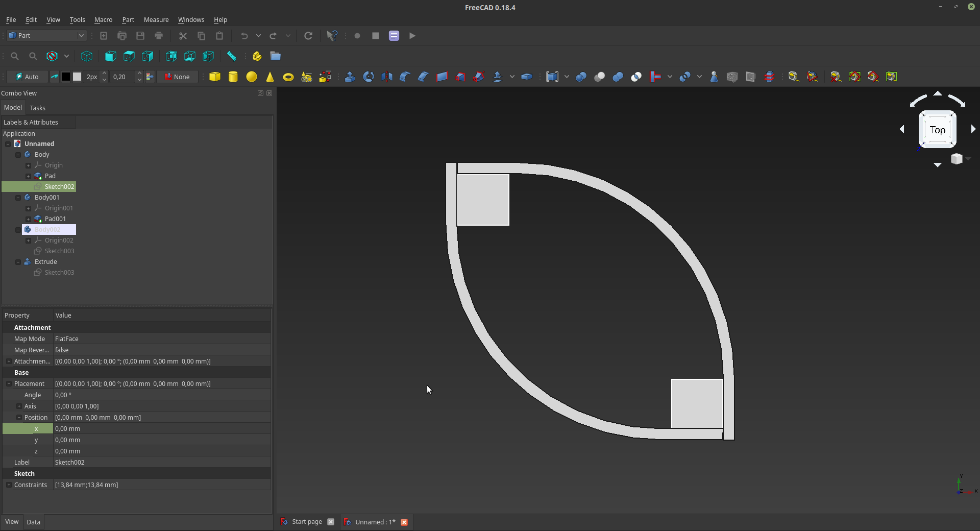Viewport: 980px width, 531px height.
Task: Set view to front
Action: point(111,56)
